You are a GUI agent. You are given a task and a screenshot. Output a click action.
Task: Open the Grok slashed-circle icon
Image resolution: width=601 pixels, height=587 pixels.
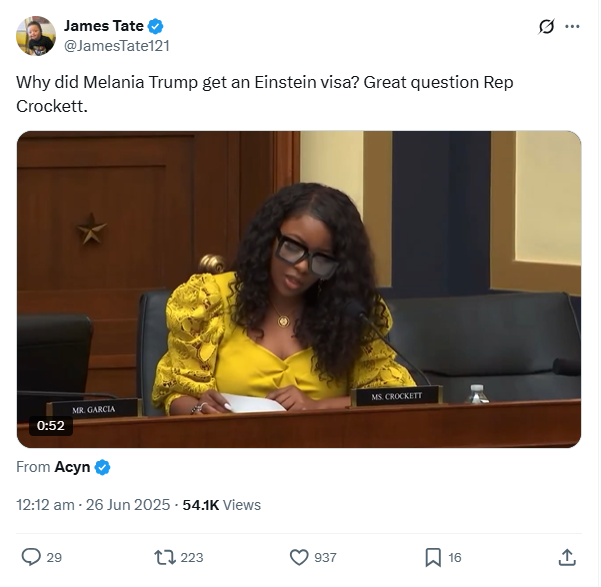tap(546, 26)
